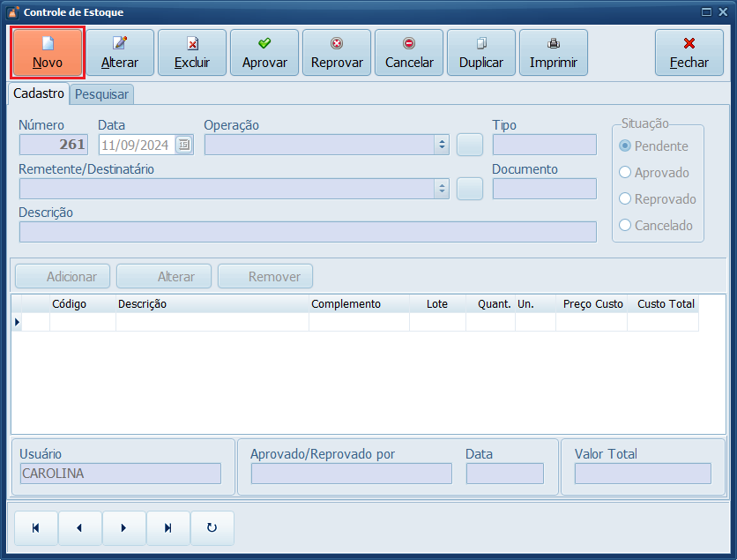Image resolution: width=737 pixels, height=560 pixels.
Task: Approve the record with Aprovar
Action: [x=264, y=53]
